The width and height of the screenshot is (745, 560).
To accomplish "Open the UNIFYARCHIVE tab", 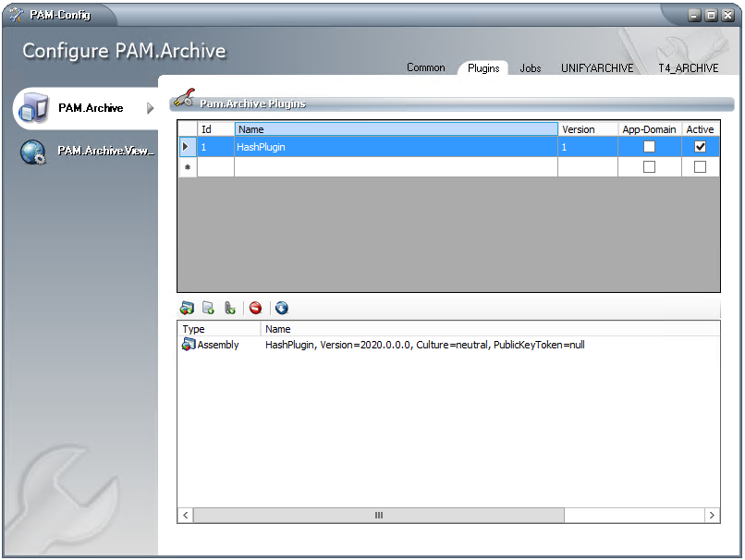I will [597, 68].
